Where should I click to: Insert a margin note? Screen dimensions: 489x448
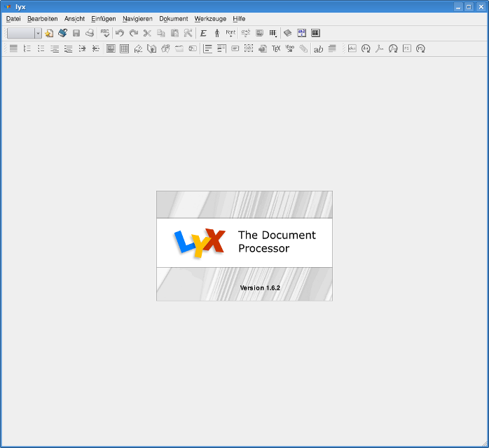click(221, 48)
